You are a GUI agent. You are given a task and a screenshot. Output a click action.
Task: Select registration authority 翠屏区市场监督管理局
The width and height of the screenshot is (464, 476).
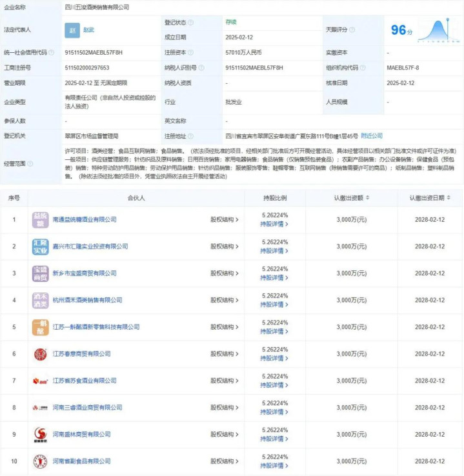[92, 136]
